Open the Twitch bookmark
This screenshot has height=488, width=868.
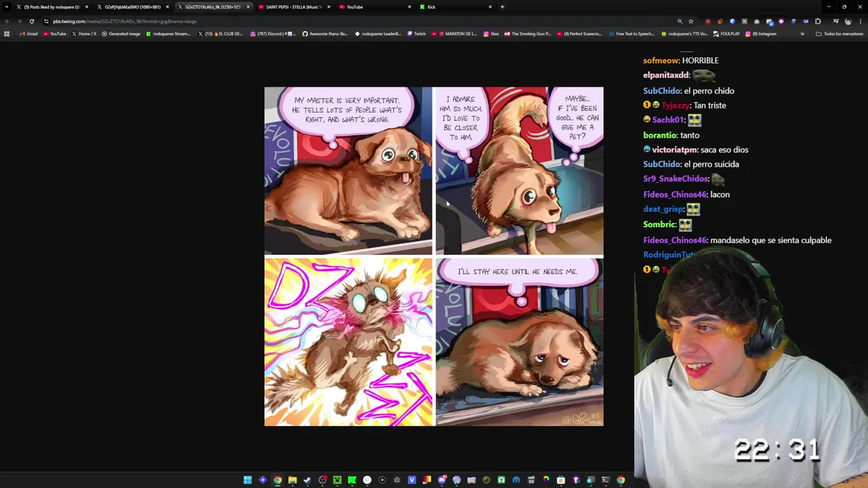tap(416, 34)
